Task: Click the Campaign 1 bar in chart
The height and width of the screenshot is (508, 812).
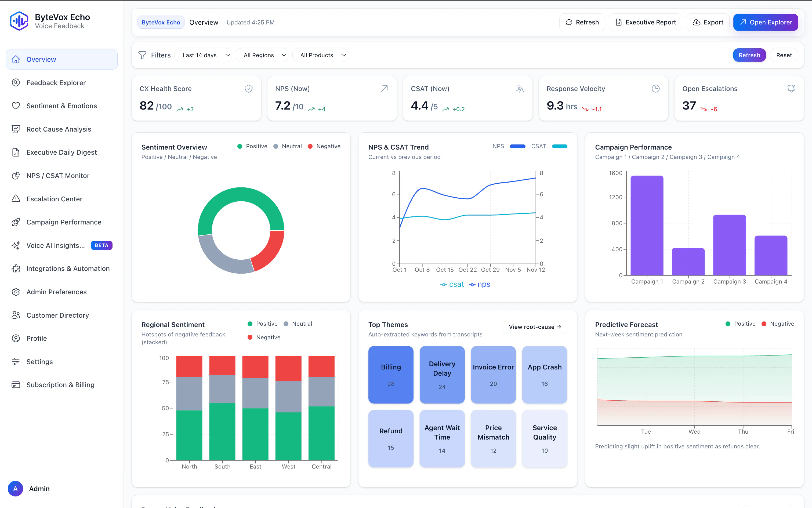Action: [x=647, y=226]
